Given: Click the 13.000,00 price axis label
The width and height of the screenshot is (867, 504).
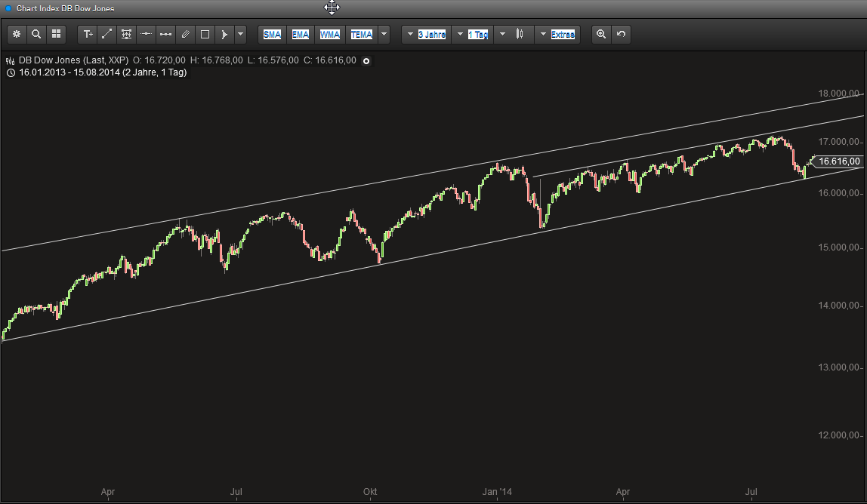Looking at the screenshot, I should [839, 367].
